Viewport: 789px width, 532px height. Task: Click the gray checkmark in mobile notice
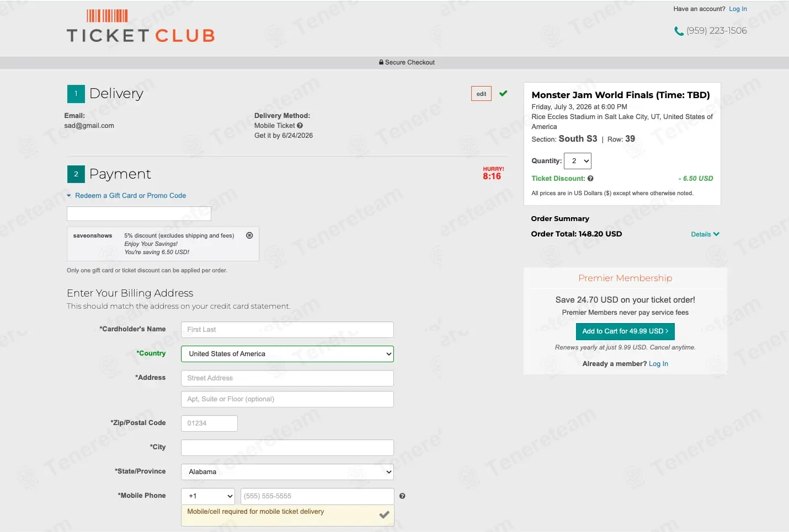(385, 515)
